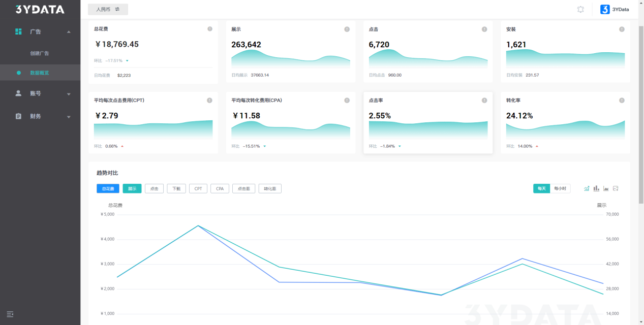This screenshot has height=325, width=644.
Task: Click the info icon on 点击率 card
Action: [484, 101]
